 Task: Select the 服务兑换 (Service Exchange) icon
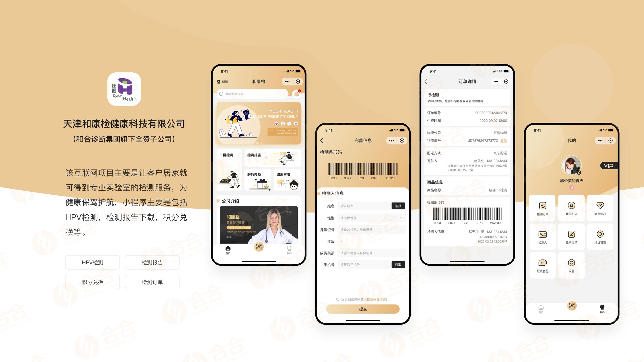[x=254, y=183]
